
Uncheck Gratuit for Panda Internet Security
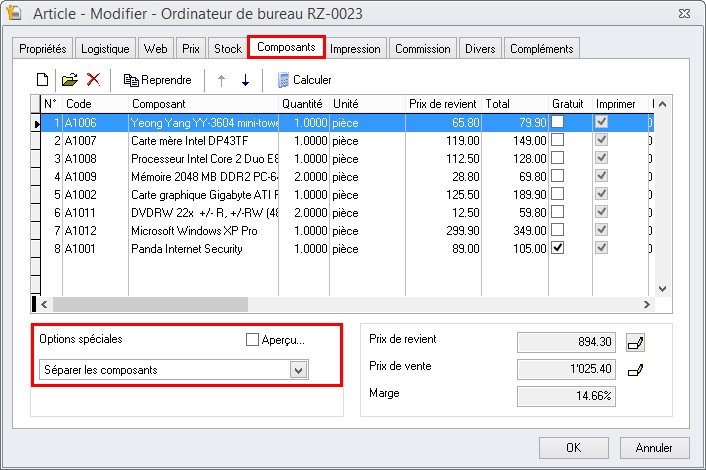coord(558,248)
